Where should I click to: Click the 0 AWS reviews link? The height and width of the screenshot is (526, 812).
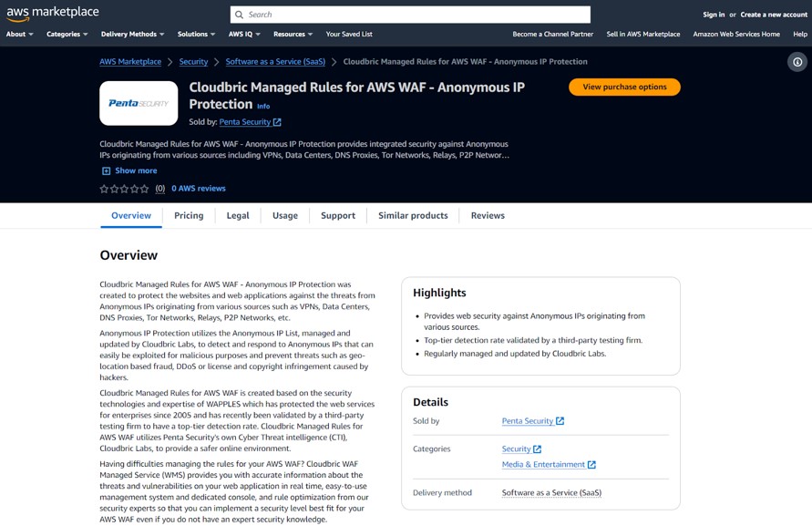(x=199, y=189)
